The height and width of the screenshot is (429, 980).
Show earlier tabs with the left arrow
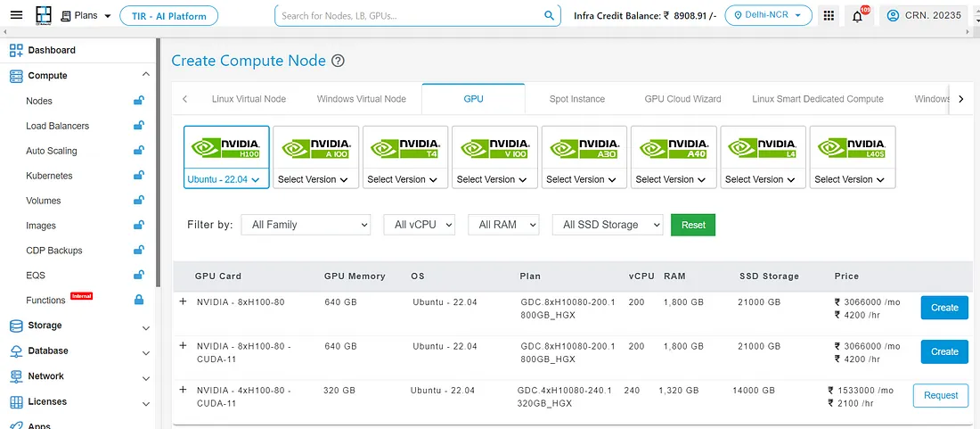(184, 99)
